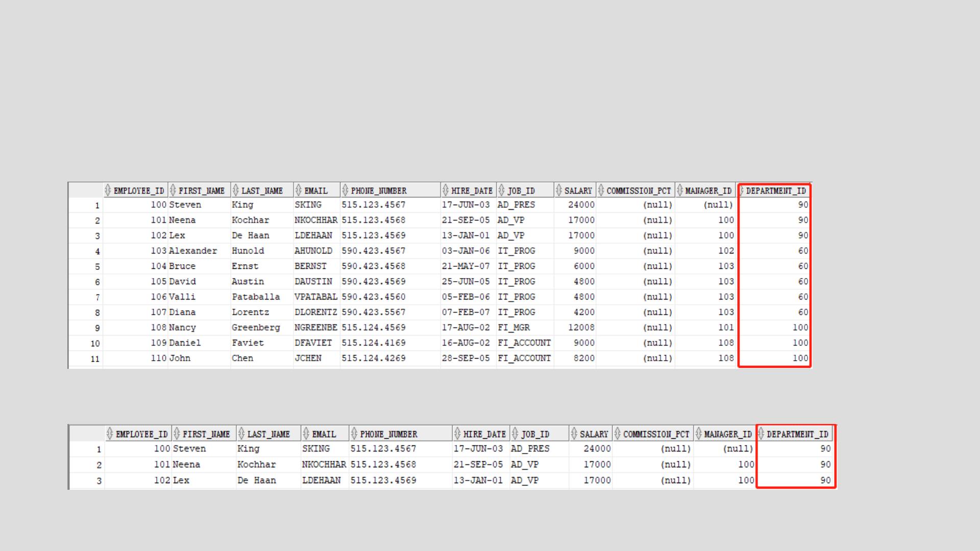Click sort icon beside SALARY in eleven-row table
Viewport: 980px width, 551px height.
pyautogui.click(x=558, y=190)
